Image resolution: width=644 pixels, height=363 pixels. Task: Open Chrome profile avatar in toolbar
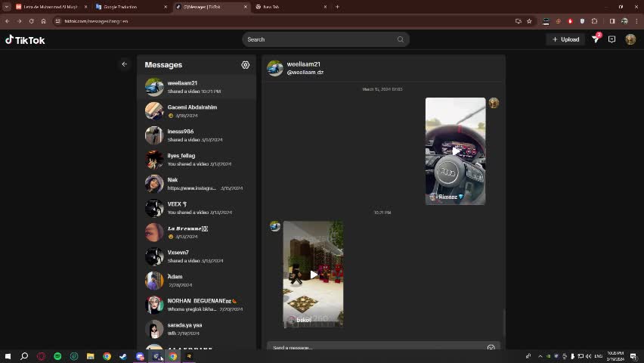pyautogui.click(x=624, y=21)
